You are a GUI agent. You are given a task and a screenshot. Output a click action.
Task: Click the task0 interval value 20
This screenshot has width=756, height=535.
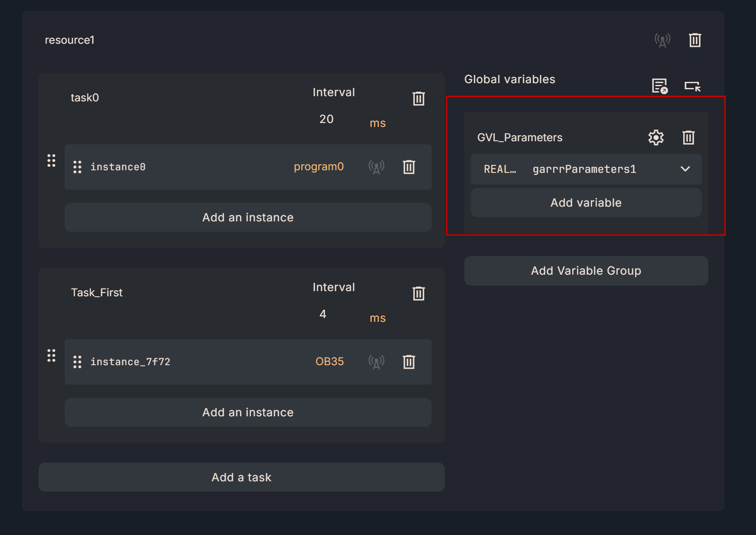[326, 119]
